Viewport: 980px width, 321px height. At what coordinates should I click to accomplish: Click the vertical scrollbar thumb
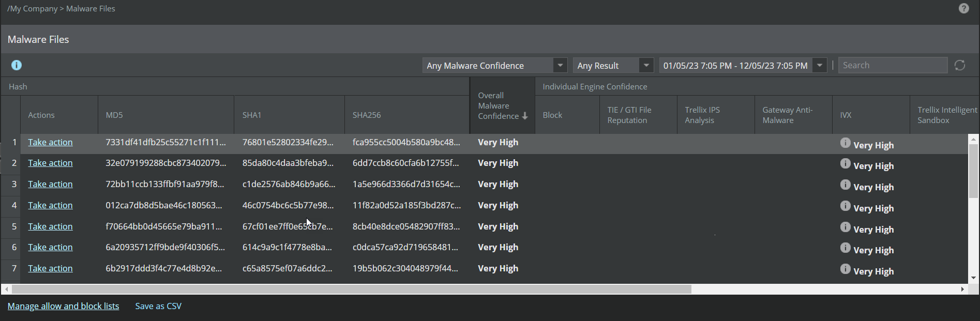tap(973, 172)
